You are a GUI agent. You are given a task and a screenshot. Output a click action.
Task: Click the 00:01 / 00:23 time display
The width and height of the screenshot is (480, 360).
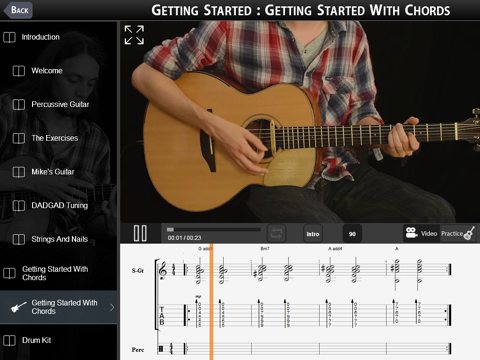184,238
